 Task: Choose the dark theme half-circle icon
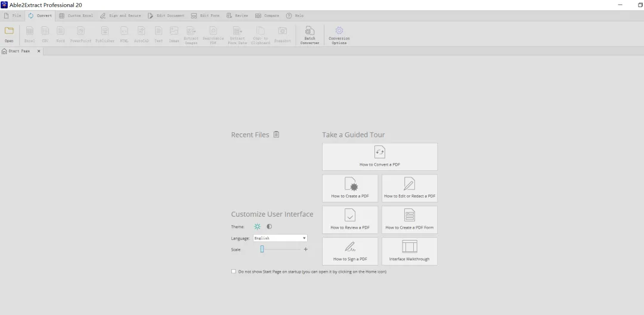point(270,226)
